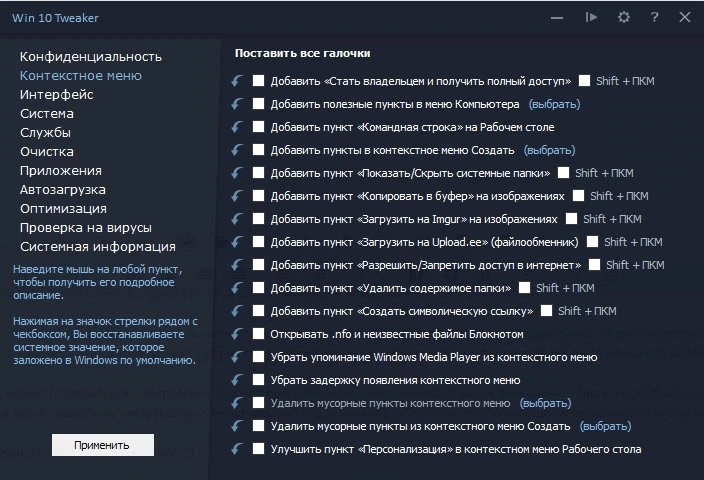Check «Удалить содержимое папки» option
The image size is (704, 480).
(x=258, y=287)
